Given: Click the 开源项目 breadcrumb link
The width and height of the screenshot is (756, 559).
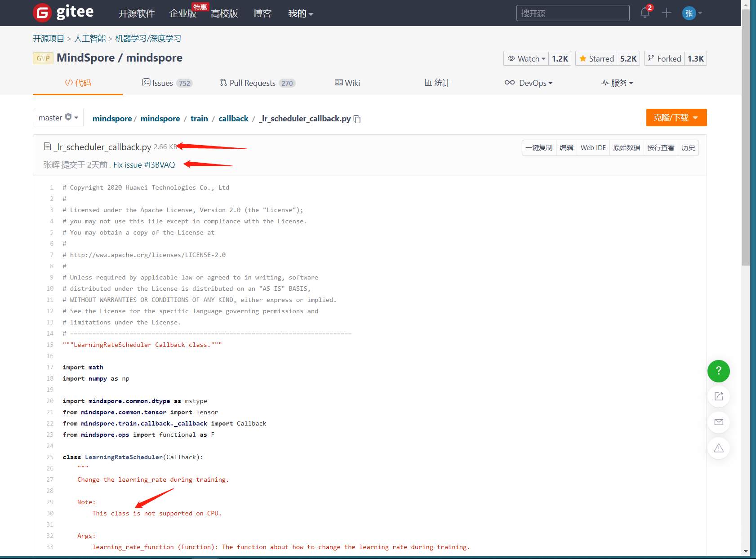Looking at the screenshot, I should tap(49, 39).
